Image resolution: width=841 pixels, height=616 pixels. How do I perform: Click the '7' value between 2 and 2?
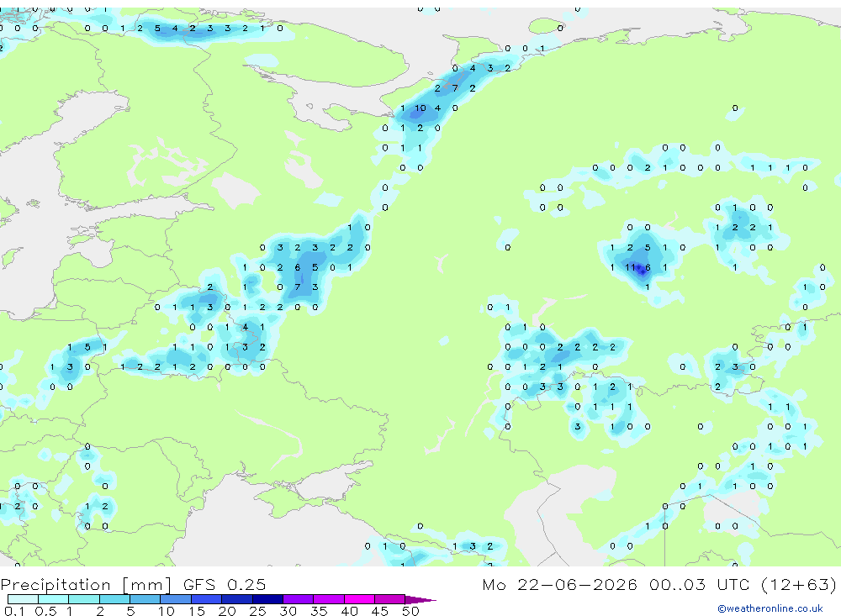click(455, 88)
